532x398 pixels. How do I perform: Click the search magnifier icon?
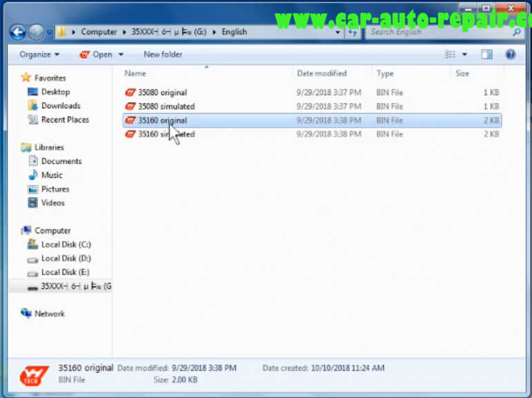[517, 32]
